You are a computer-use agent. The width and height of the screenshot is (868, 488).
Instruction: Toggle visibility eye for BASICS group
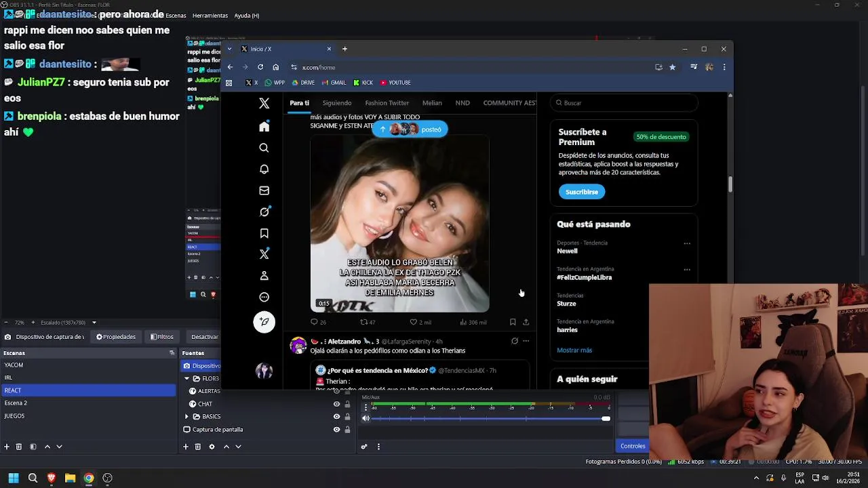(x=336, y=417)
